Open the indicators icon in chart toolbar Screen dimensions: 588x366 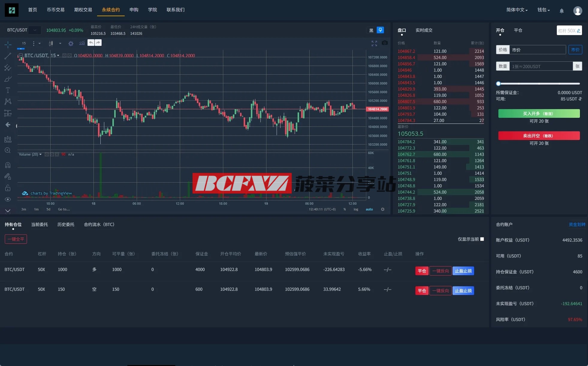[82, 43]
